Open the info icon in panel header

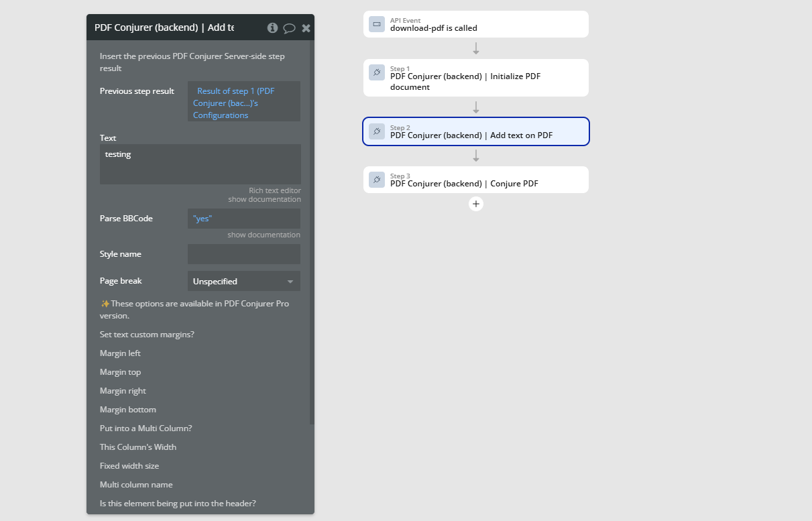click(x=272, y=27)
